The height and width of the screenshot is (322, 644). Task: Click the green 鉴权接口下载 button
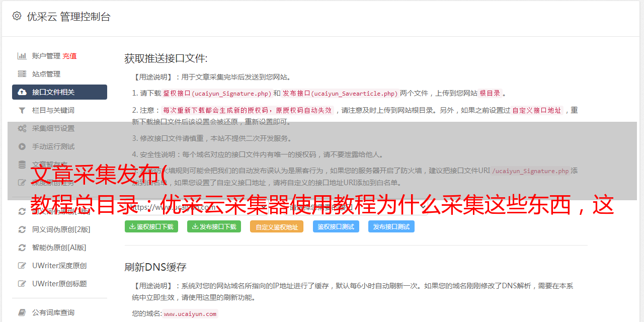151,227
